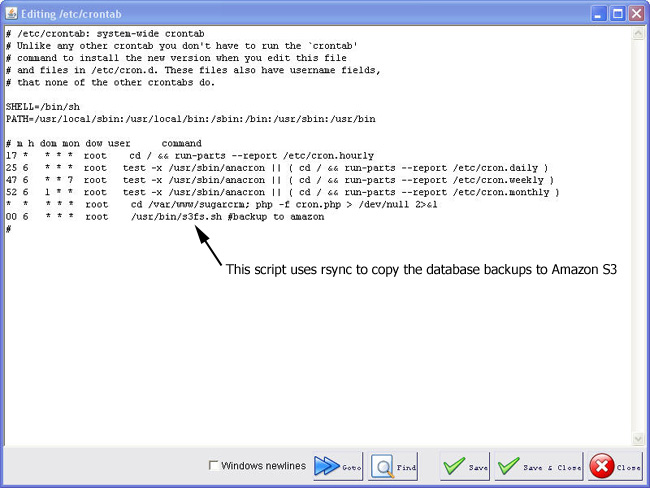Close the window with the title bar X
Image resolution: width=650 pixels, height=488 pixels.
pos(636,14)
